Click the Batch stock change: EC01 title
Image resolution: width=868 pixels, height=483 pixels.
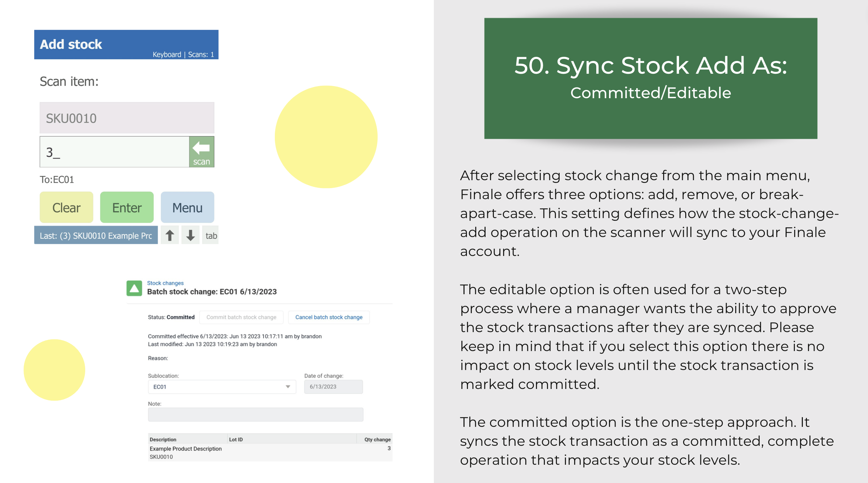pyautogui.click(x=212, y=292)
